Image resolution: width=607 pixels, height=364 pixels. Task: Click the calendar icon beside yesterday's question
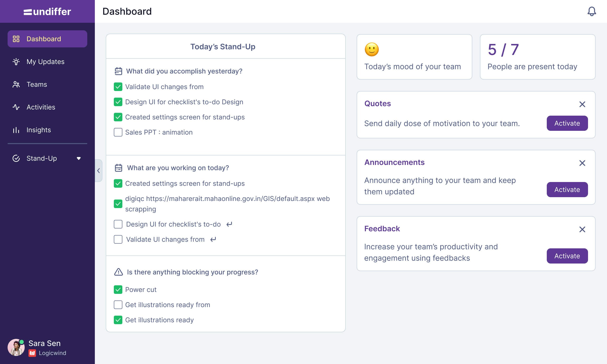[x=119, y=71]
